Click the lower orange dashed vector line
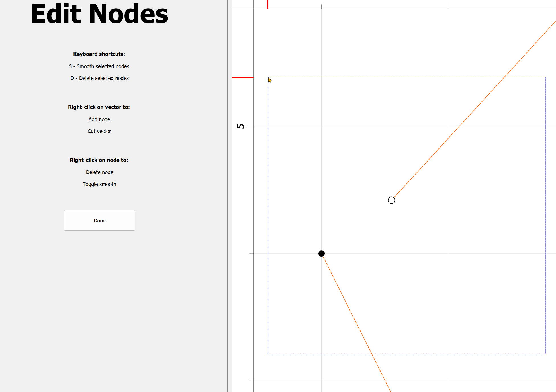The height and width of the screenshot is (392, 556). click(x=356, y=322)
